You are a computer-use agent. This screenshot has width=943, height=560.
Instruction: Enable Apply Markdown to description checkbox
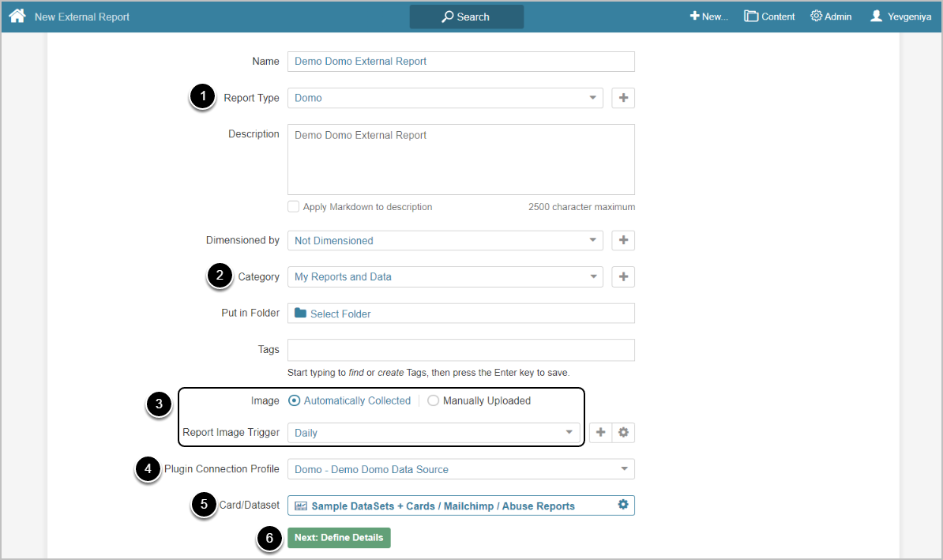point(294,207)
